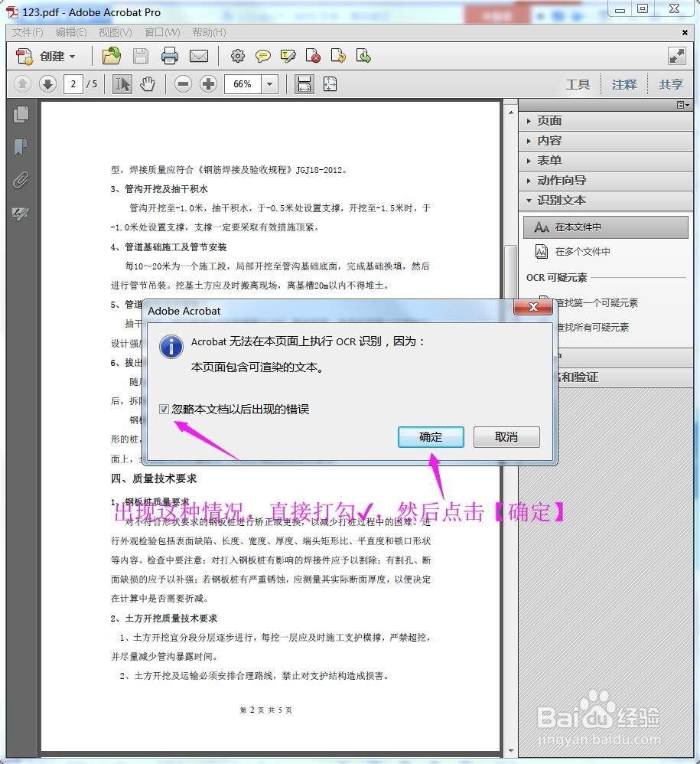Expand the 页面 tools section
Screen dimensions: 700x764
(x=606, y=121)
